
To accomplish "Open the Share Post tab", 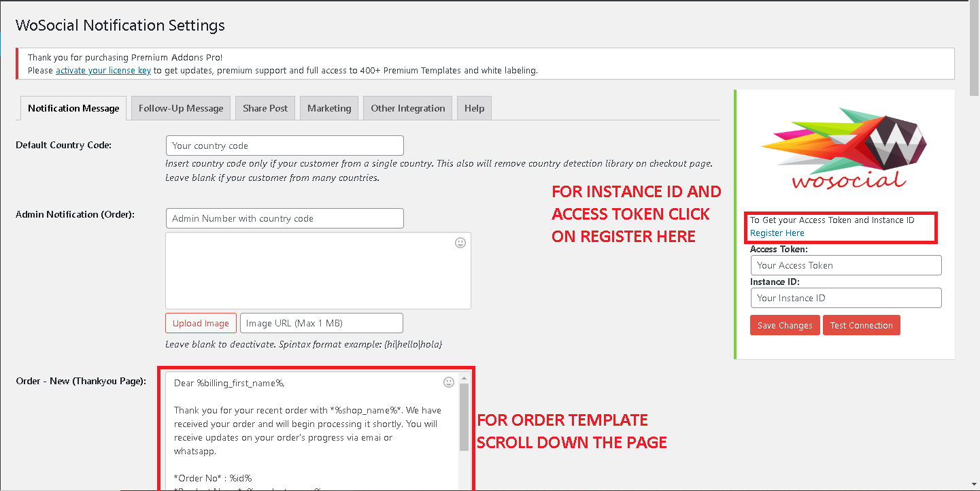I will [x=265, y=108].
